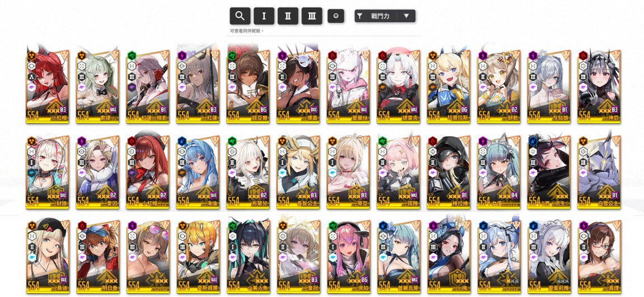Filter by burst II button
The width and height of the screenshot is (644, 297).
coord(288,16)
